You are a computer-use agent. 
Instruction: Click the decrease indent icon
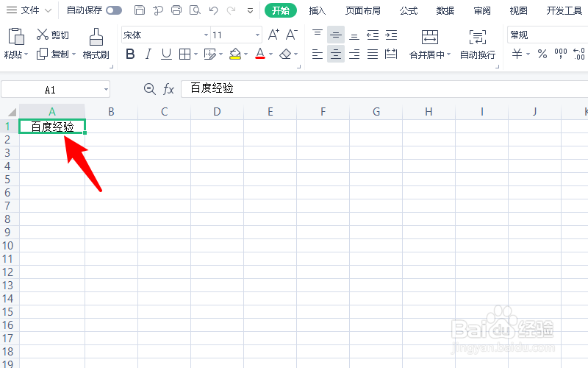tap(373, 35)
